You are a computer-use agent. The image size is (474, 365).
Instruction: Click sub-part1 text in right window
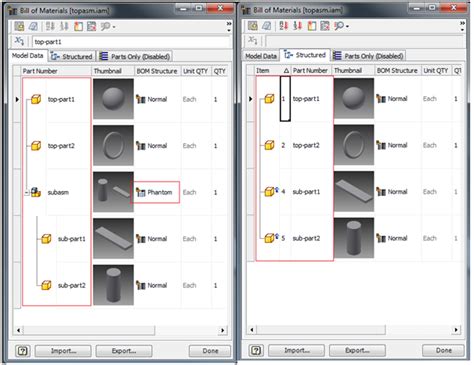pyautogui.click(x=306, y=192)
